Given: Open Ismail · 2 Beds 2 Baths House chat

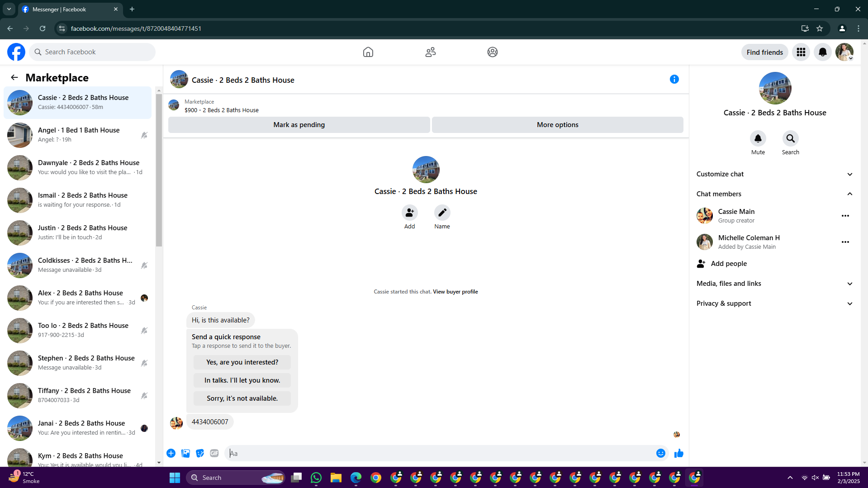Looking at the screenshot, I should coord(77,200).
